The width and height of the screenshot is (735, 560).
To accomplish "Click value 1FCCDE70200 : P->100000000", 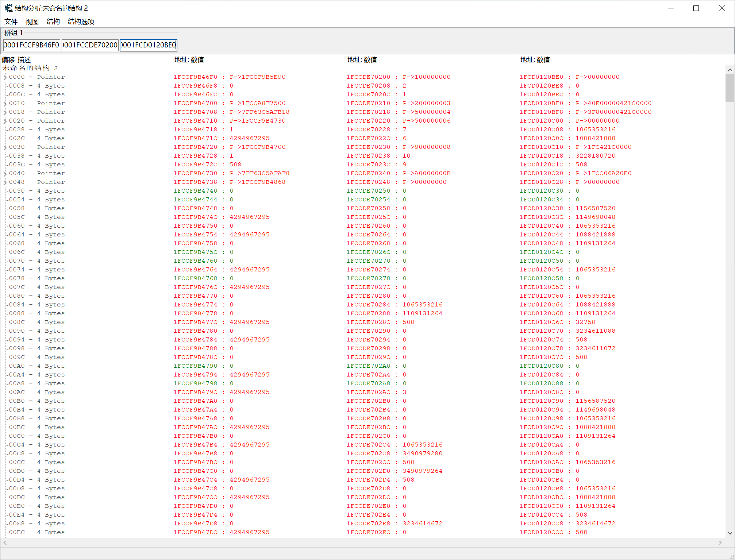I will click(x=399, y=77).
